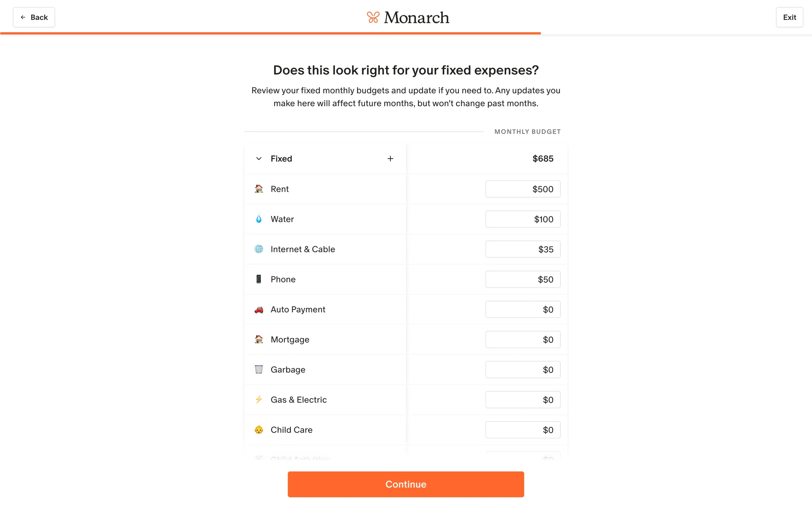The width and height of the screenshot is (812, 508).
Task: Click the plus icon beside Fixed
Action: click(x=390, y=159)
